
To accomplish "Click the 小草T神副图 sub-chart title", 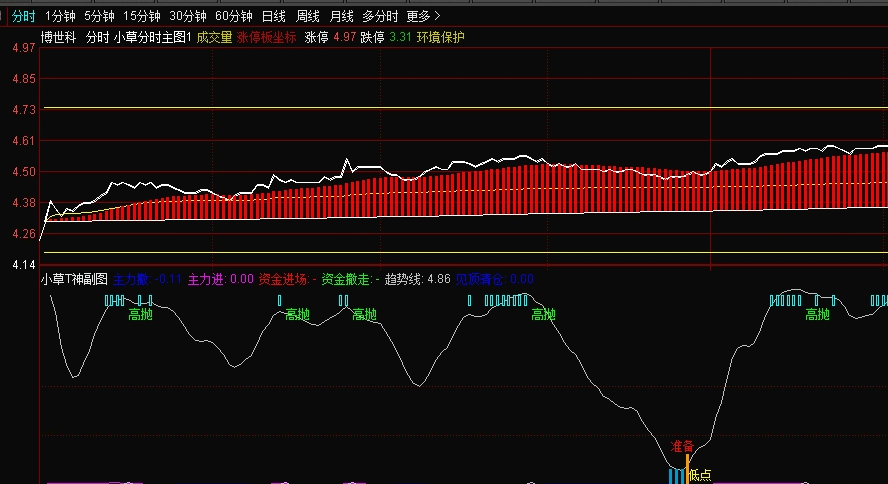I will (x=74, y=280).
